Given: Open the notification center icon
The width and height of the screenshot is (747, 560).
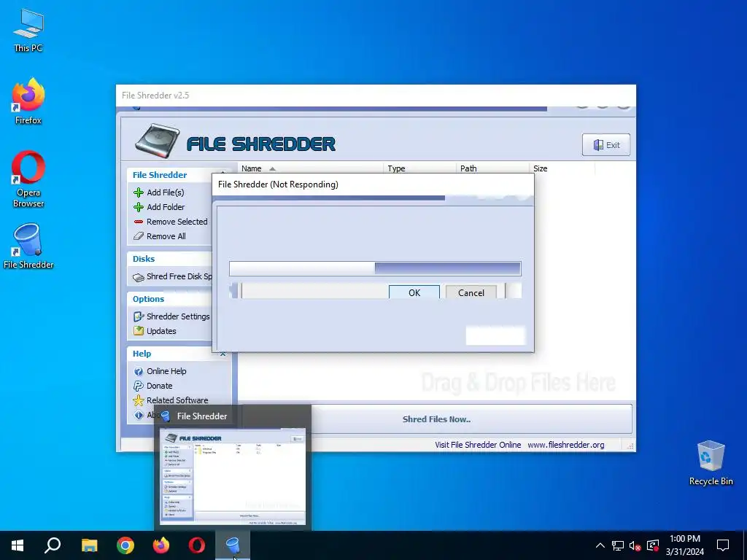Looking at the screenshot, I should (723, 545).
